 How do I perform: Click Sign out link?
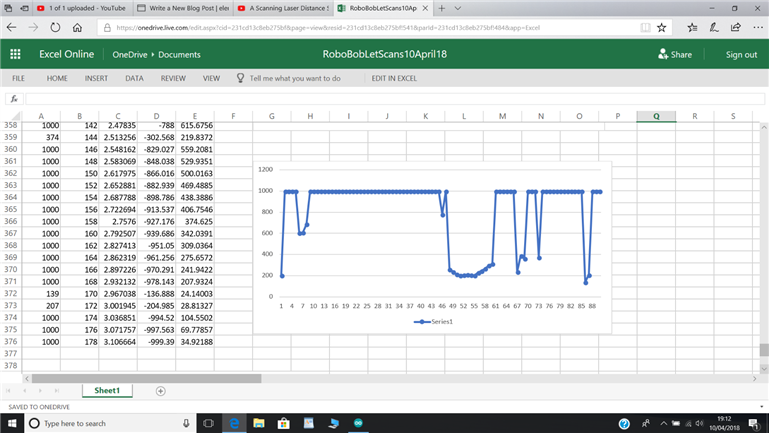[741, 54]
